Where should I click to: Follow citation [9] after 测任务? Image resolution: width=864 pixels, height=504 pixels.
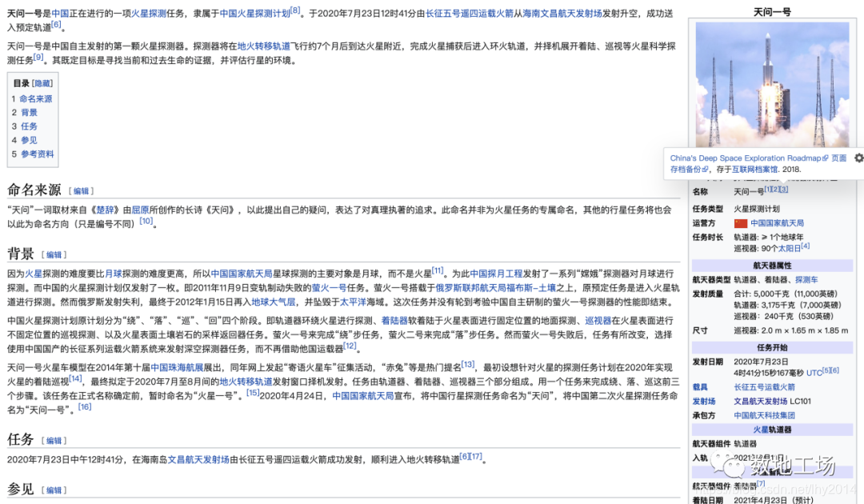[x=38, y=57]
